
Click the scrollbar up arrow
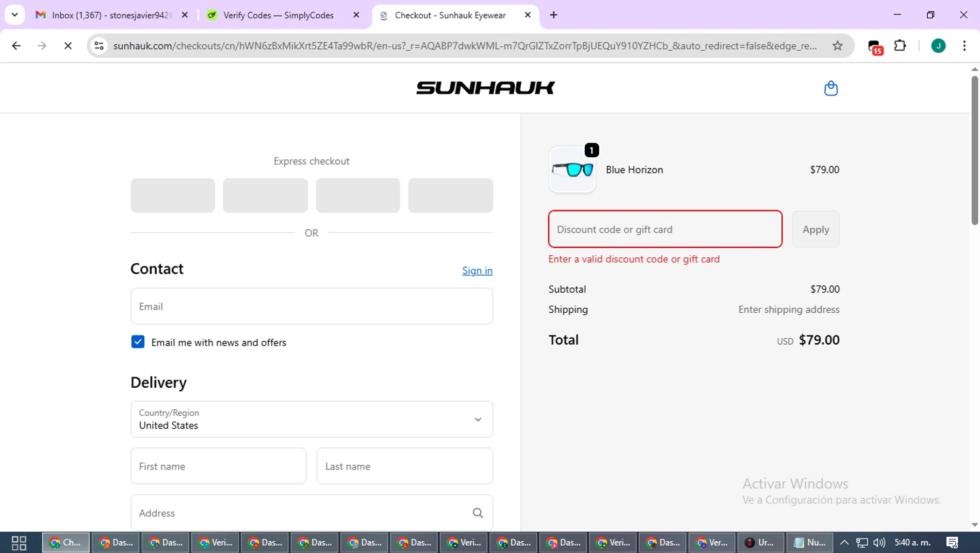(x=974, y=69)
